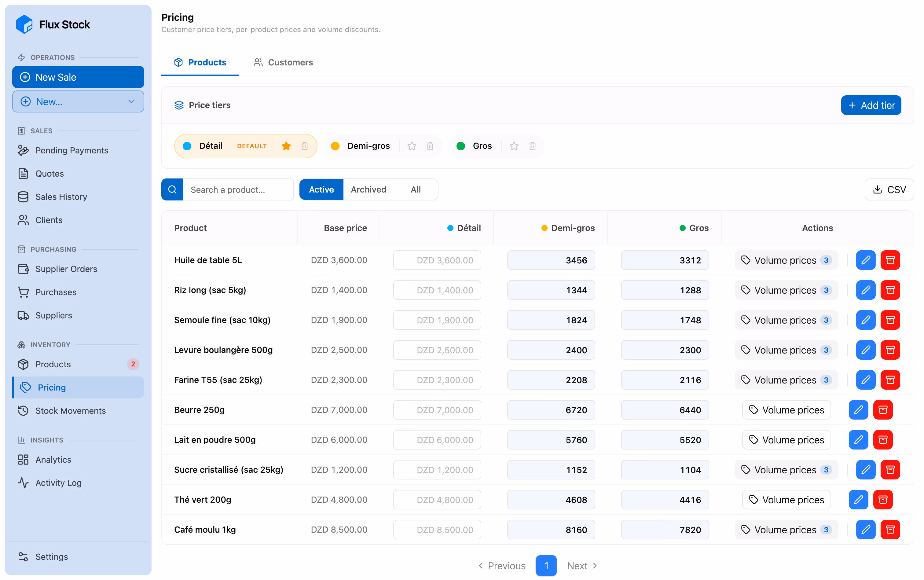Open Settings in sidebar
Image resolution: width=924 pixels, height=580 pixels.
78,556
